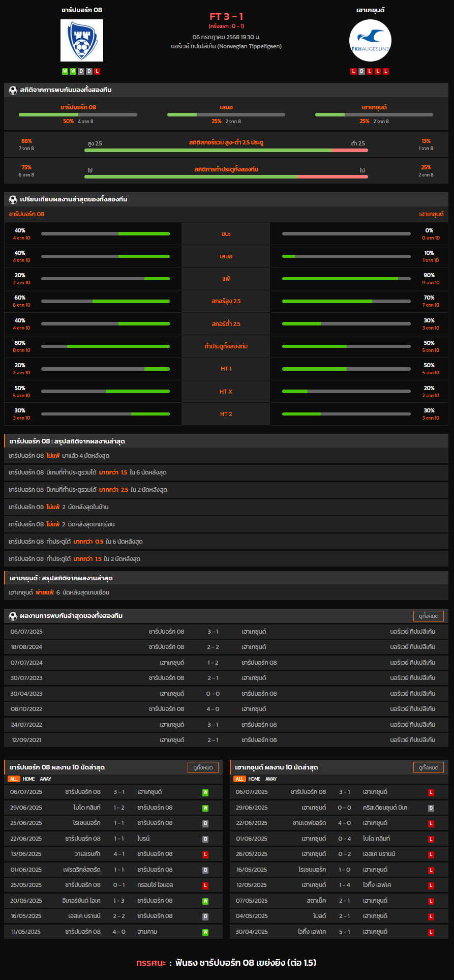This screenshot has width=454, height=980.
Task: Click the 07/07/2024 league name นอร์เวย์ ทิปเปลีเก้น
Action: tap(413, 663)
